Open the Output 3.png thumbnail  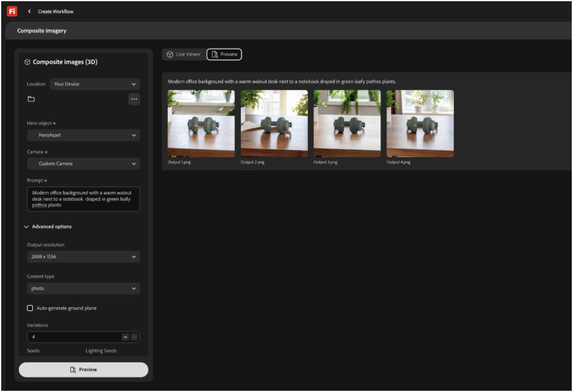pos(347,123)
